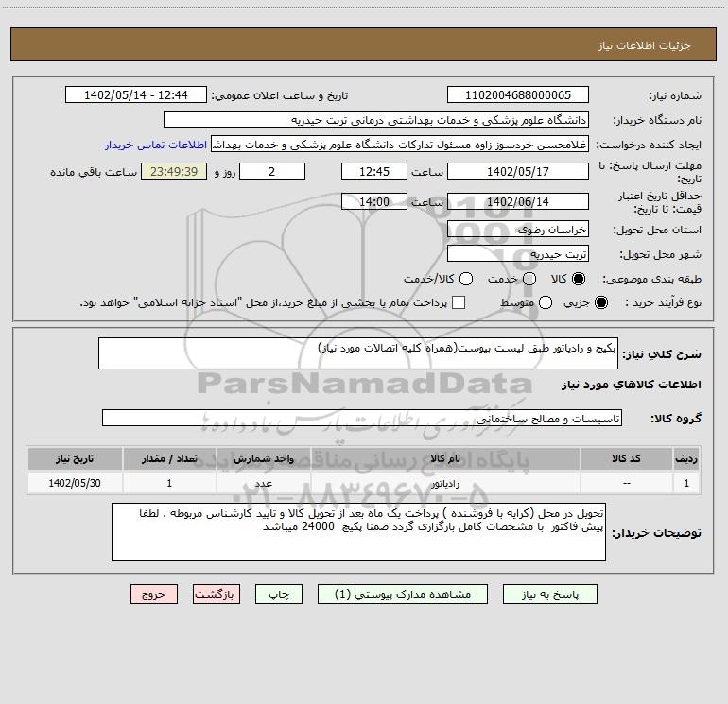The image size is (728, 704).
Task: Click the شرح کلی نیاز description box
Action: [358, 353]
